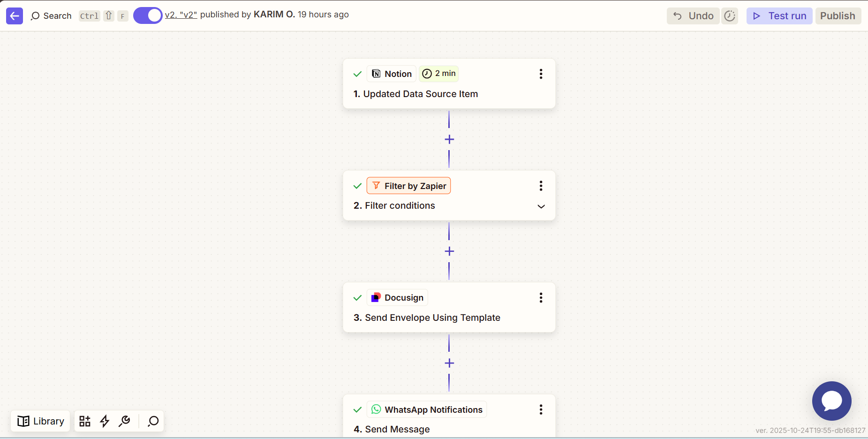Screen dimensions: 868x439
Task: Click the green checkmark on the Notion step
Action: pyautogui.click(x=357, y=74)
